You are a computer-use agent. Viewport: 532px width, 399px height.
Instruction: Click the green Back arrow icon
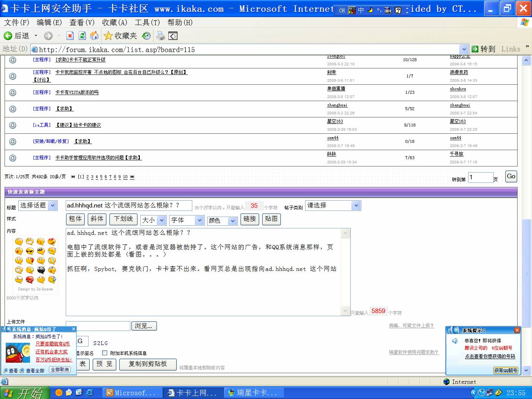point(8,36)
